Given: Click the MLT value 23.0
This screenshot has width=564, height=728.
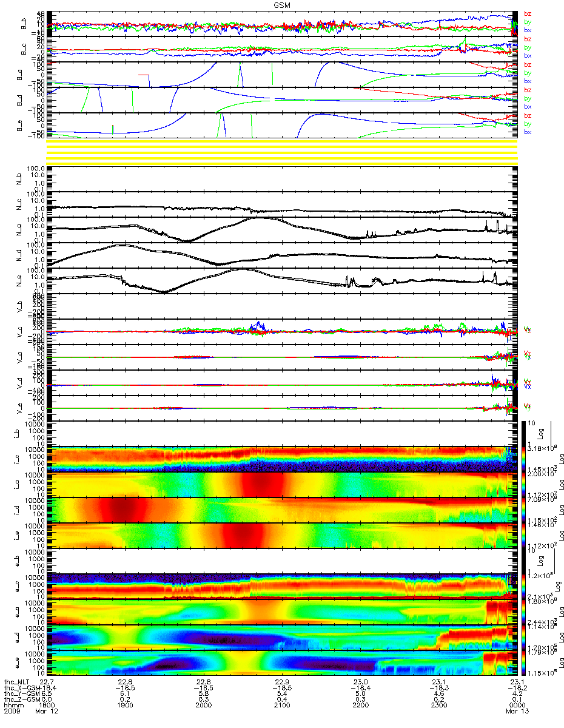Looking at the screenshot, I should coord(361,682).
